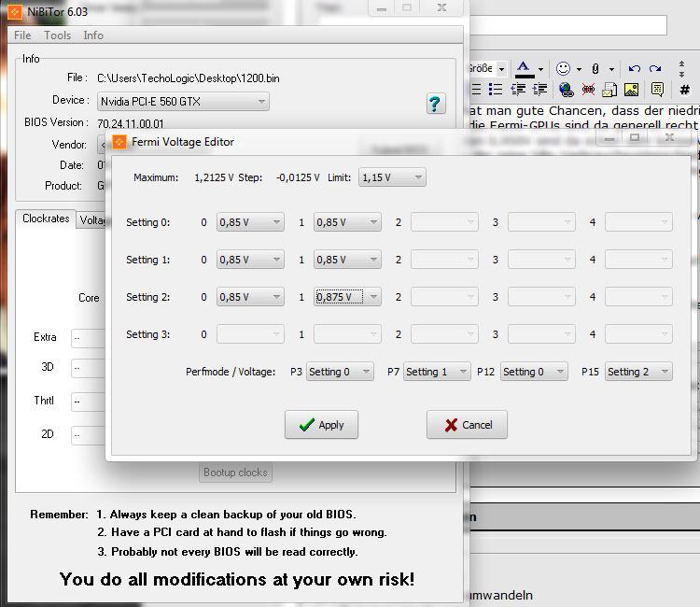The width and height of the screenshot is (700, 607).
Task: Open Setting 2 slot 0 voltage dropdown
Action: (x=250, y=297)
